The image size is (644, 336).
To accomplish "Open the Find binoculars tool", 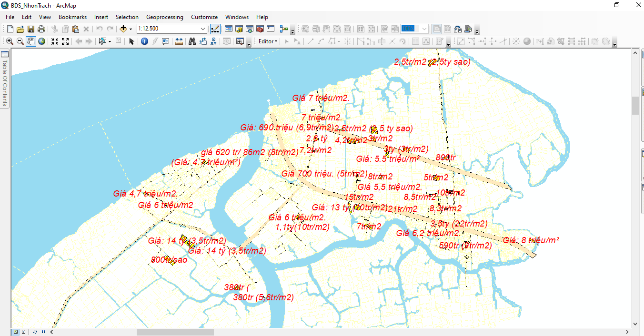I will [192, 41].
